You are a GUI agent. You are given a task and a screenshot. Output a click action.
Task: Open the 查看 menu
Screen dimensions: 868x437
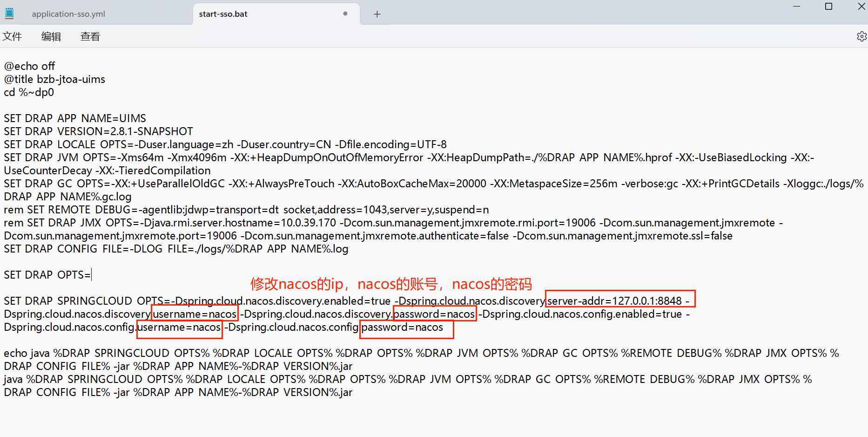click(90, 36)
